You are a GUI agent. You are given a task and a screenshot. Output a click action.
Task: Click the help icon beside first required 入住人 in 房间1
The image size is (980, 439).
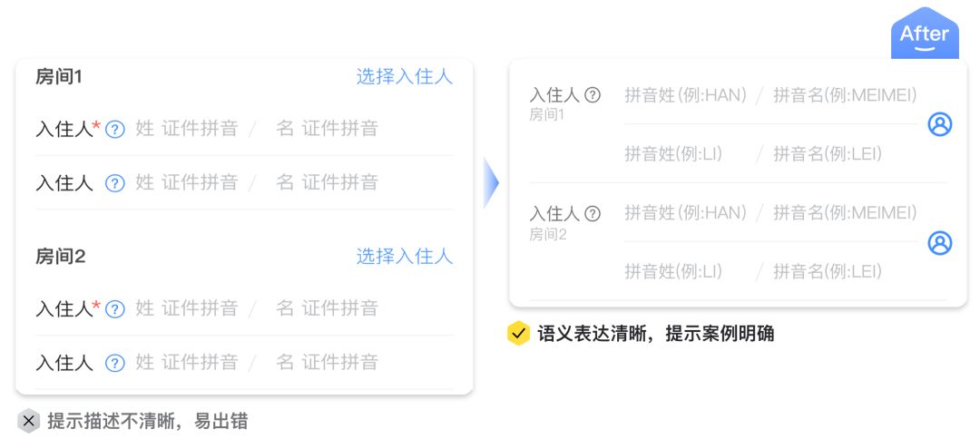click(x=115, y=130)
